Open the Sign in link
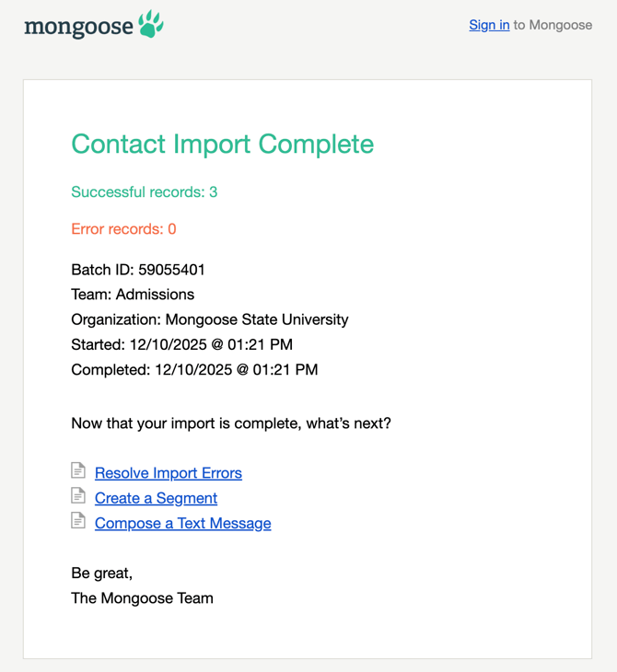 (489, 25)
